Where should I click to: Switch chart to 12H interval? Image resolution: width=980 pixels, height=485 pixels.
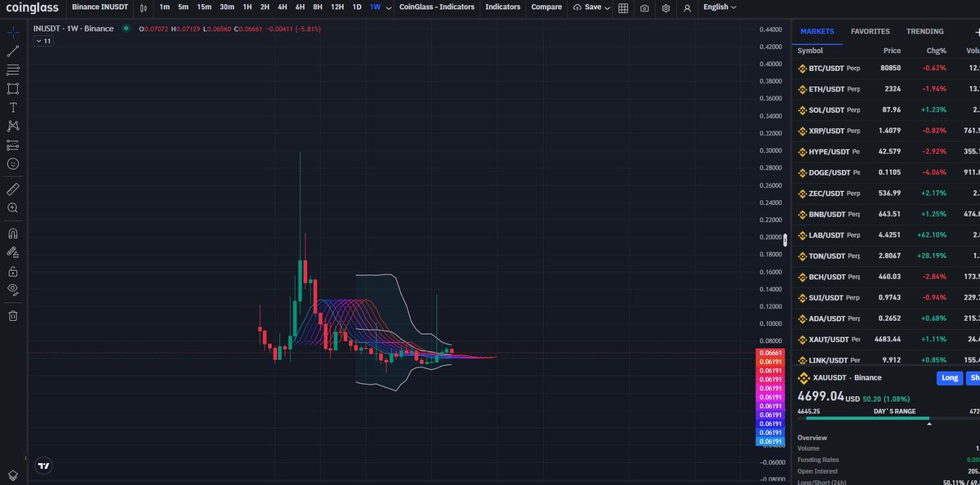[337, 7]
